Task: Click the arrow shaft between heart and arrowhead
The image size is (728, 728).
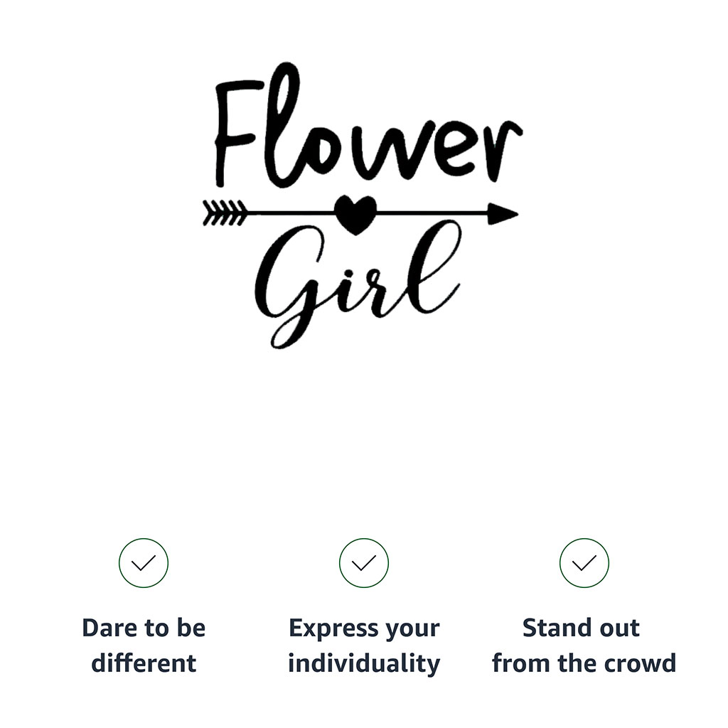Action: pyautogui.click(x=432, y=213)
